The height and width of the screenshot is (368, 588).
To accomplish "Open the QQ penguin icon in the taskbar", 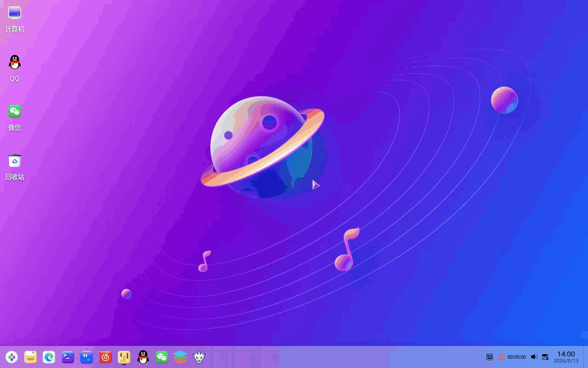I will click(x=143, y=357).
